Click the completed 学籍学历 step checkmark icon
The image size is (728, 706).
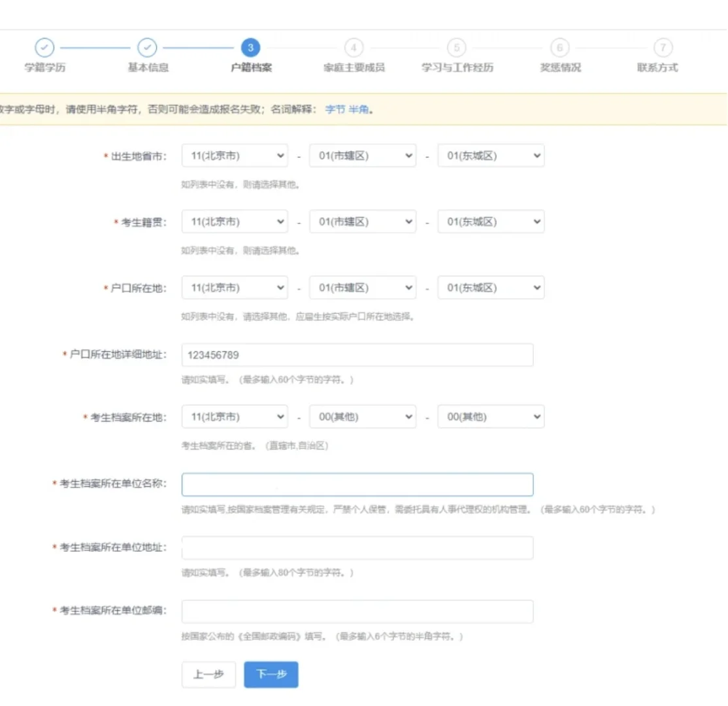[44, 48]
